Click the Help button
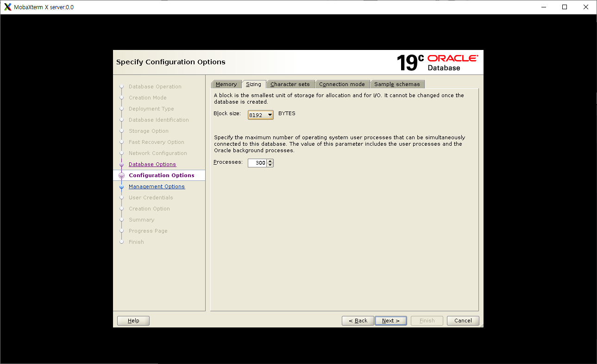 click(133, 321)
